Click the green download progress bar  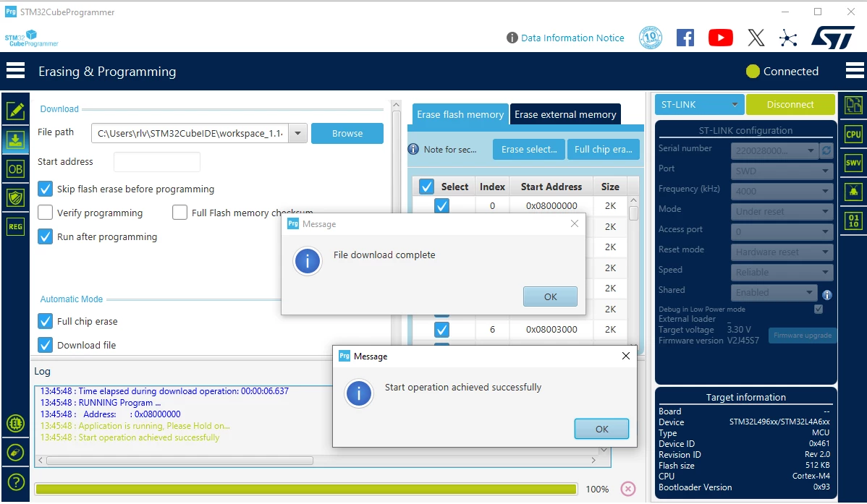306,489
